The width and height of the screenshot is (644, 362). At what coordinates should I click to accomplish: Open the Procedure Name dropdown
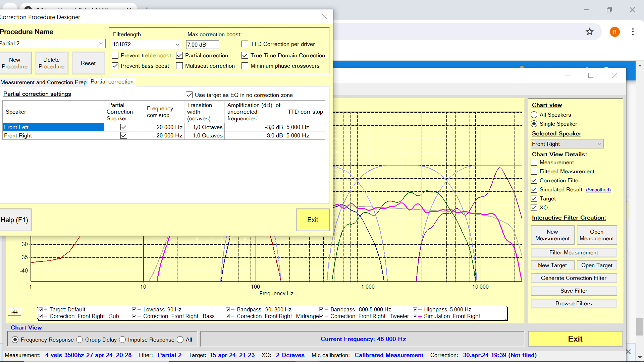(x=101, y=44)
